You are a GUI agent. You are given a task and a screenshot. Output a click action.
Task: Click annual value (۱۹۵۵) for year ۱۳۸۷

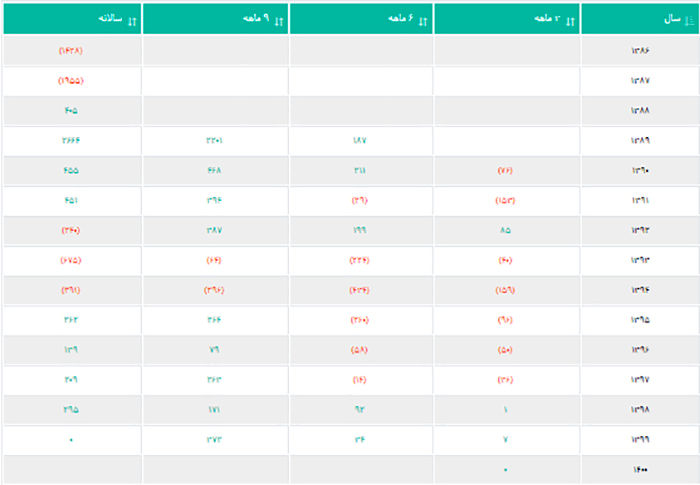(x=71, y=80)
